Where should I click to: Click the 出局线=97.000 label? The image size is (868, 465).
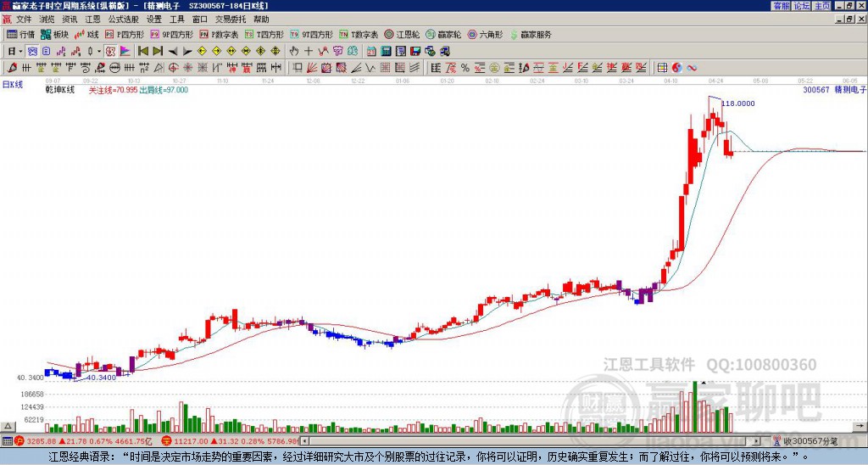[x=164, y=90]
